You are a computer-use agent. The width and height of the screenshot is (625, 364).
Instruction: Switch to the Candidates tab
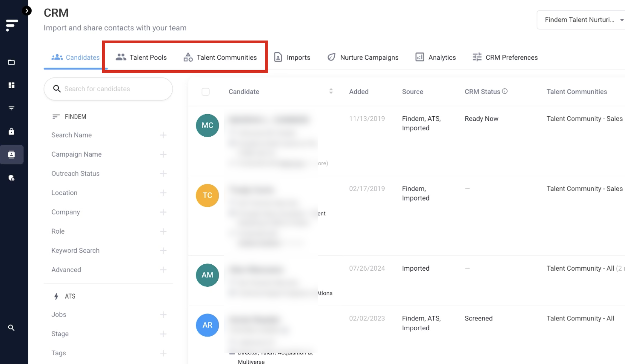click(75, 57)
